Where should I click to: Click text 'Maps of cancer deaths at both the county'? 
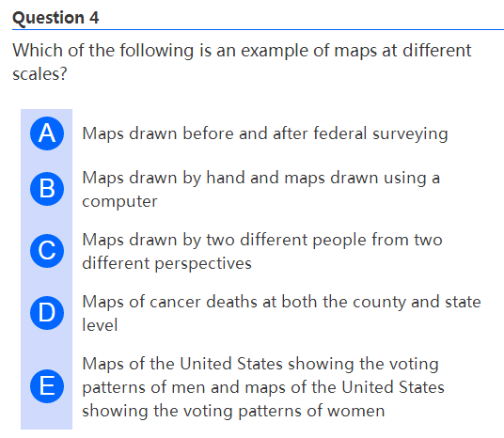(x=244, y=302)
